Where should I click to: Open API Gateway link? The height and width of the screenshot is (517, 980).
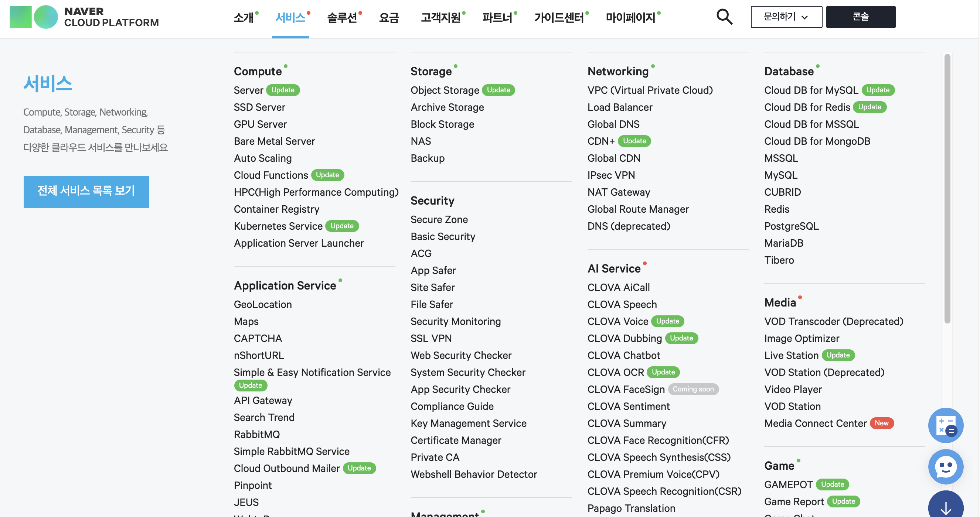tap(263, 401)
